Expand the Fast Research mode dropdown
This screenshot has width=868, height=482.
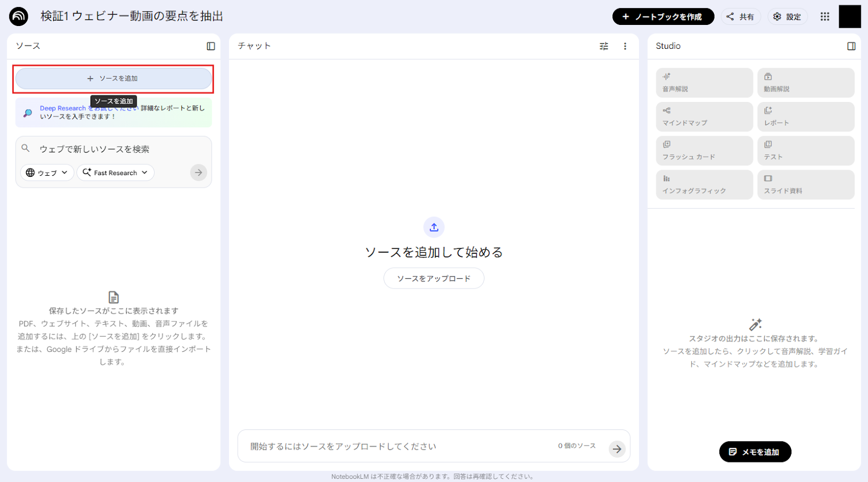point(116,173)
